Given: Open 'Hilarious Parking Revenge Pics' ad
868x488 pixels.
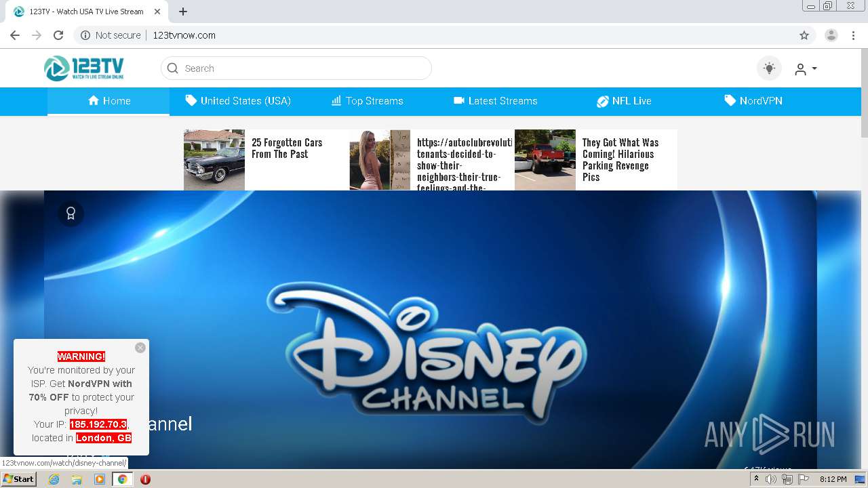Looking at the screenshot, I should [620, 160].
